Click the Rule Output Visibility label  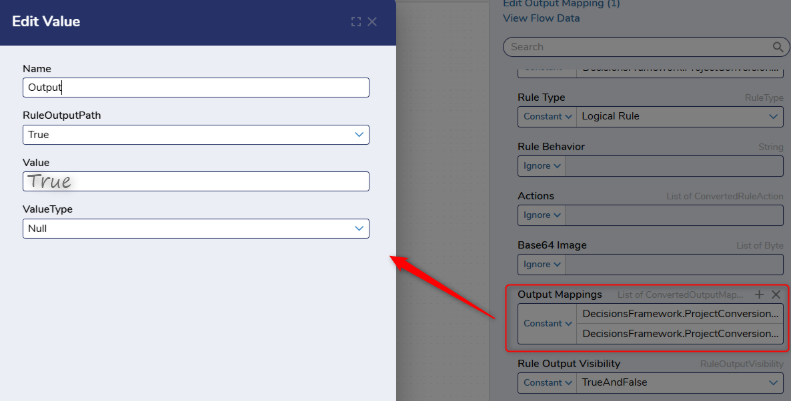569,364
